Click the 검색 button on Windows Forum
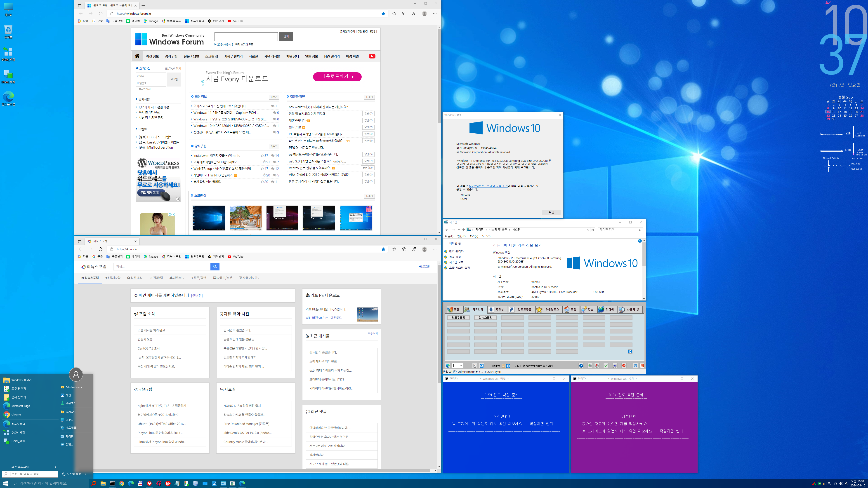Image resolution: width=868 pixels, height=488 pixels. pyautogui.click(x=286, y=36)
